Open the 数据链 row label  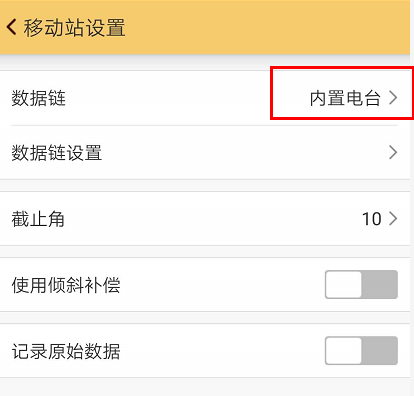(39, 98)
